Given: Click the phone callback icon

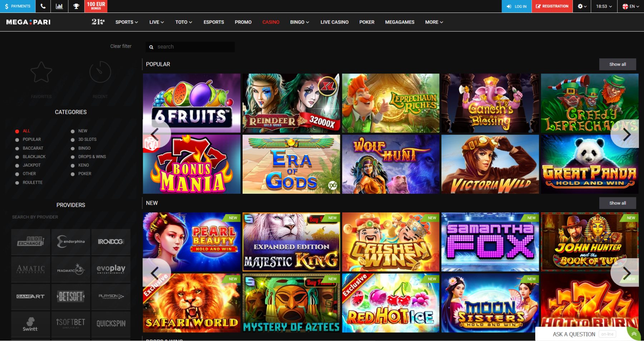Looking at the screenshot, I should click(x=43, y=6).
